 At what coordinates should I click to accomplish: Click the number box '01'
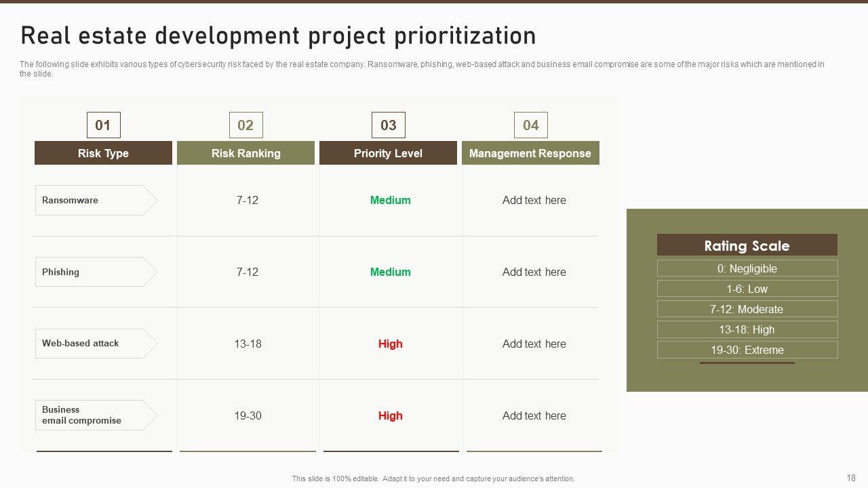coord(103,125)
